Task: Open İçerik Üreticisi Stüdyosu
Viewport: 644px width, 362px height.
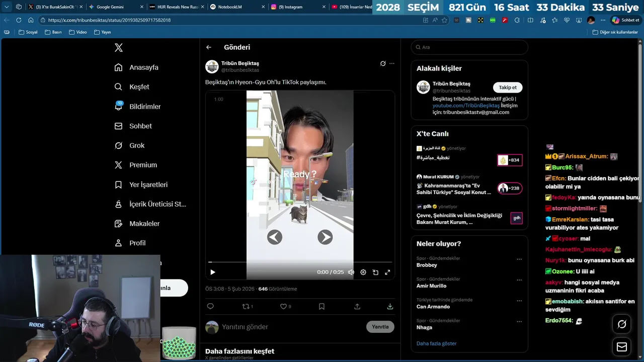Action: click(150, 204)
